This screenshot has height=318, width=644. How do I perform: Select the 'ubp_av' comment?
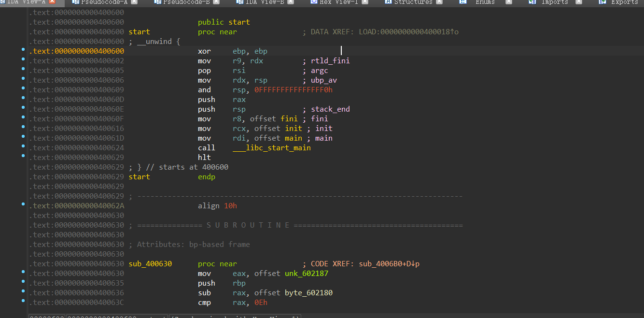(x=324, y=80)
